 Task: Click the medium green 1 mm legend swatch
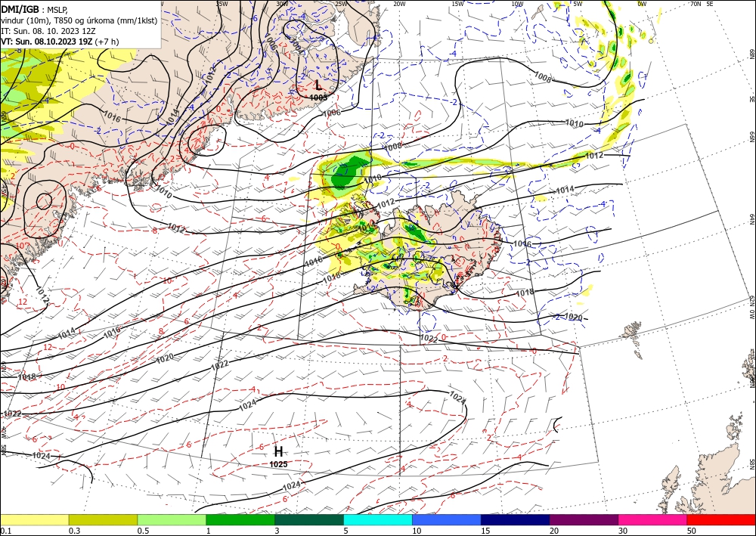[x=240, y=520]
